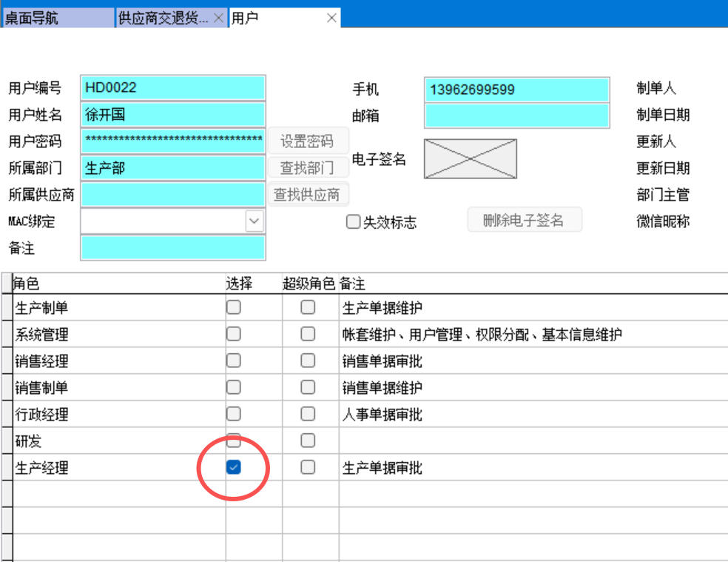Check 选择 for 销售经理 role

[x=234, y=361]
